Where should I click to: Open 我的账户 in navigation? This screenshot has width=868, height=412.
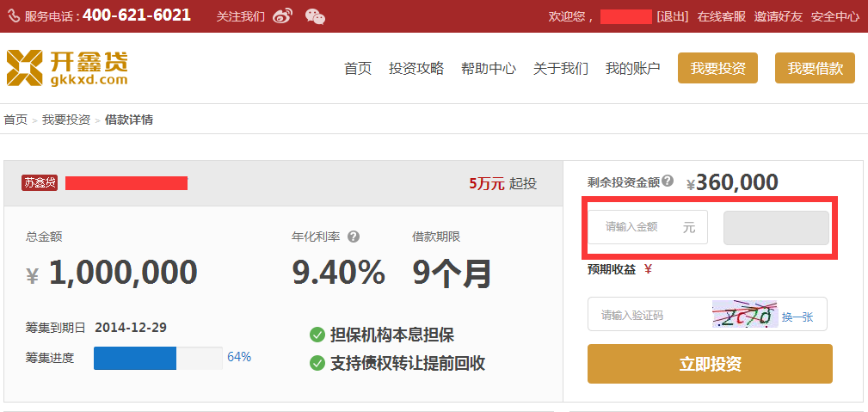point(632,69)
